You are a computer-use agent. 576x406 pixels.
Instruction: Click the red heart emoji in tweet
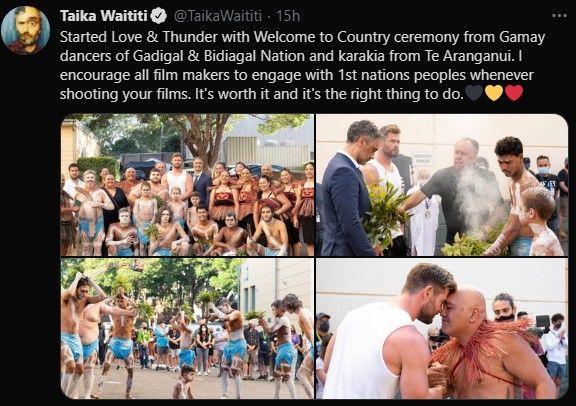click(x=514, y=93)
